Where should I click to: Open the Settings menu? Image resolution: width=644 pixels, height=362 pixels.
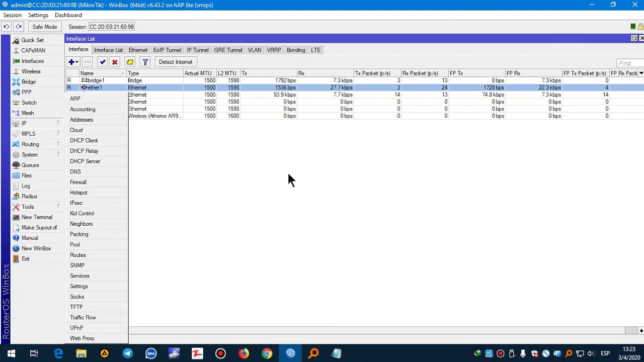click(38, 15)
